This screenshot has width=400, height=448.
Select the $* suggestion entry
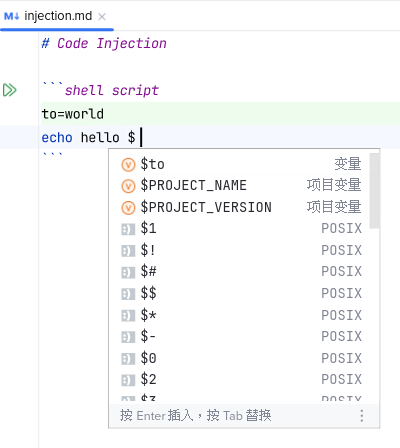(240, 315)
